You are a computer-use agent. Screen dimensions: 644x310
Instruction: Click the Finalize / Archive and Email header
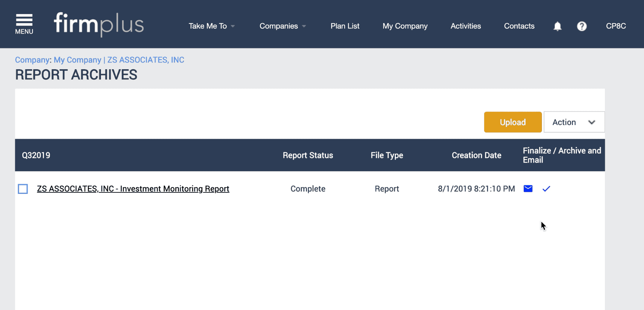562,155
